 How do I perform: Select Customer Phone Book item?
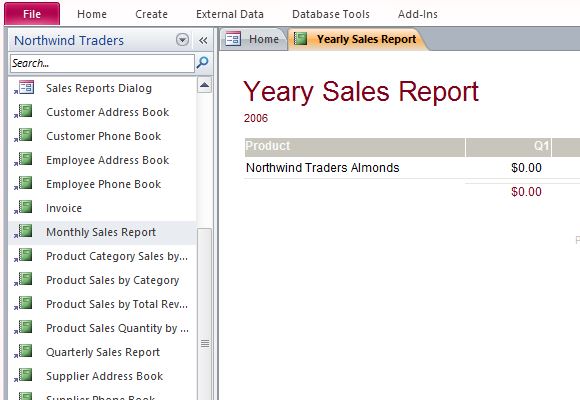(102, 136)
